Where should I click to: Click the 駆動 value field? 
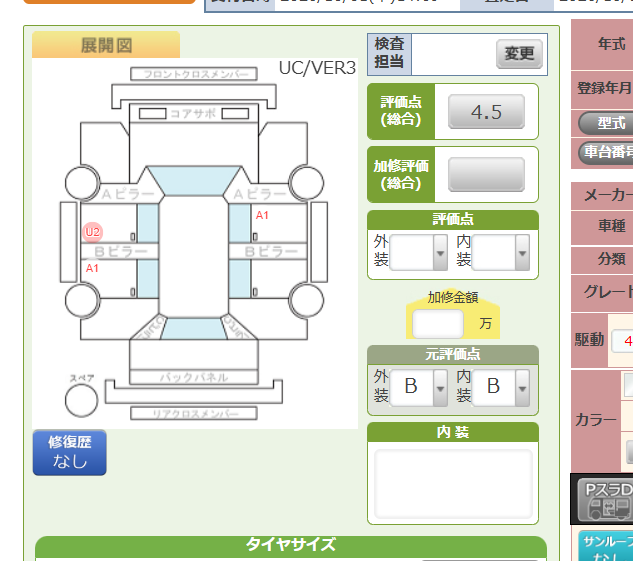point(622,341)
